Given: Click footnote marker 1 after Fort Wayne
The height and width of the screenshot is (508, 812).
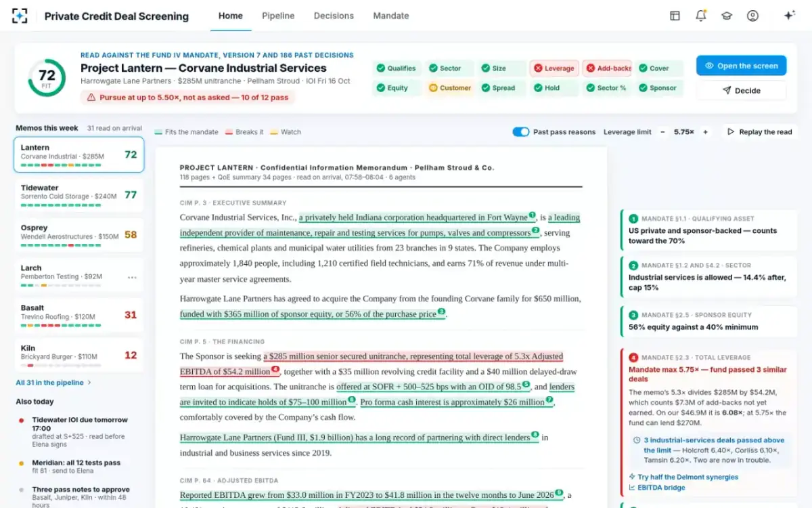Looking at the screenshot, I should click(x=532, y=215).
